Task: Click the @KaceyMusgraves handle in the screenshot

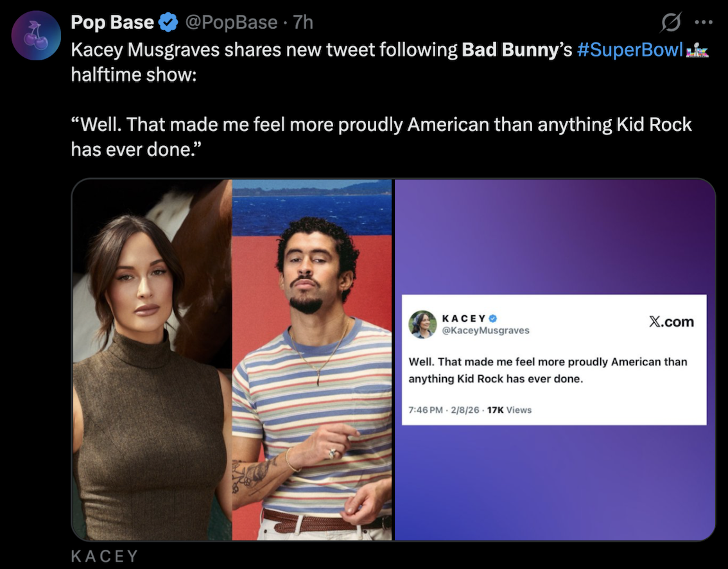Action: pyautogui.click(x=486, y=330)
